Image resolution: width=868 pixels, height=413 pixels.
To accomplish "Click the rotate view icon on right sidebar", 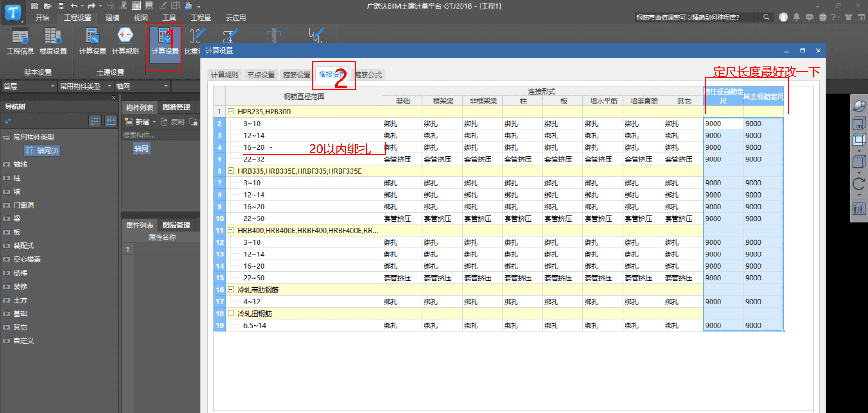I will pyautogui.click(x=858, y=184).
